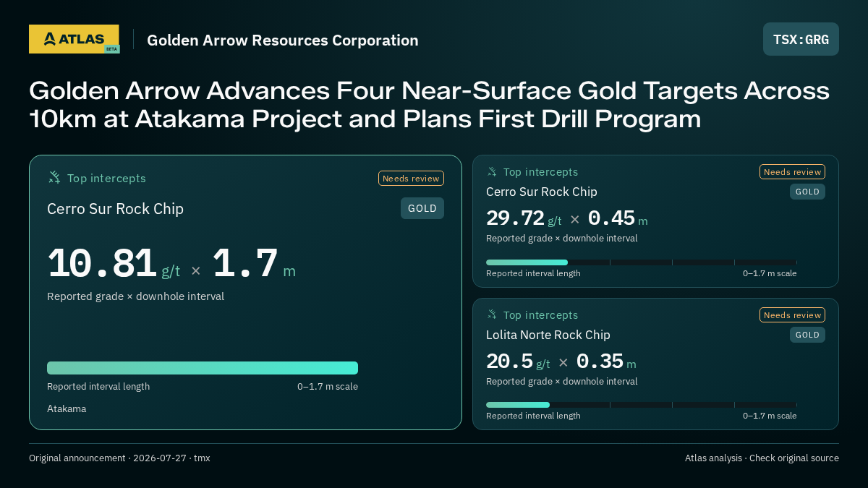The image size is (868, 488).
Task: Click Needs review badge in 10.81 g/t card
Action: point(411,179)
